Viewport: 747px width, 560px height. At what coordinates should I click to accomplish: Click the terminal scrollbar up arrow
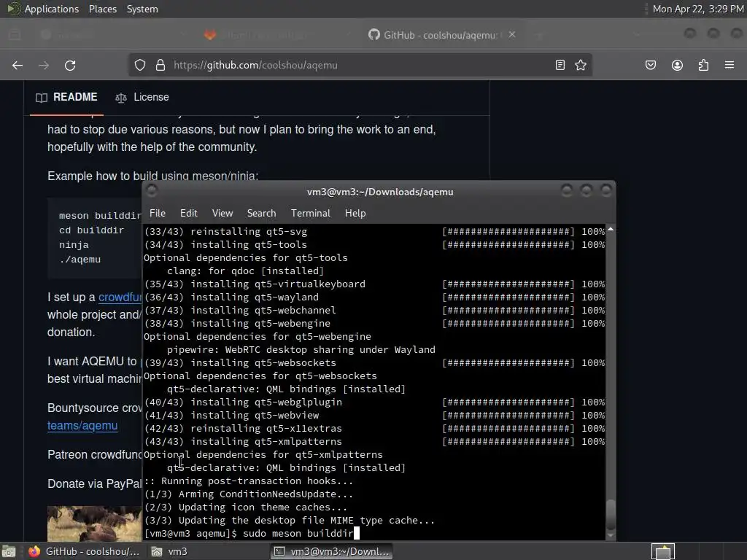point(611,230)
